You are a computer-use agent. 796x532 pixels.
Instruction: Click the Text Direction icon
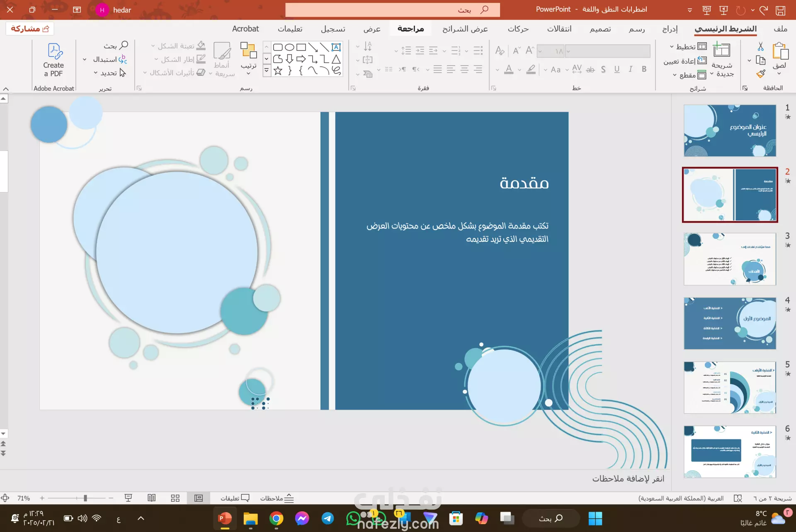click(x=367, y=46)
